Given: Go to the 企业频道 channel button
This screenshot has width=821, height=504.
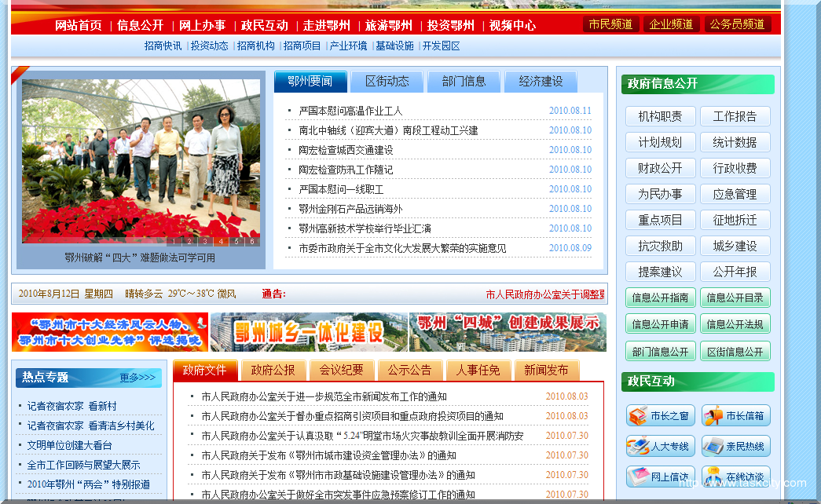Looking at the screenshot, I should [671, 24].
